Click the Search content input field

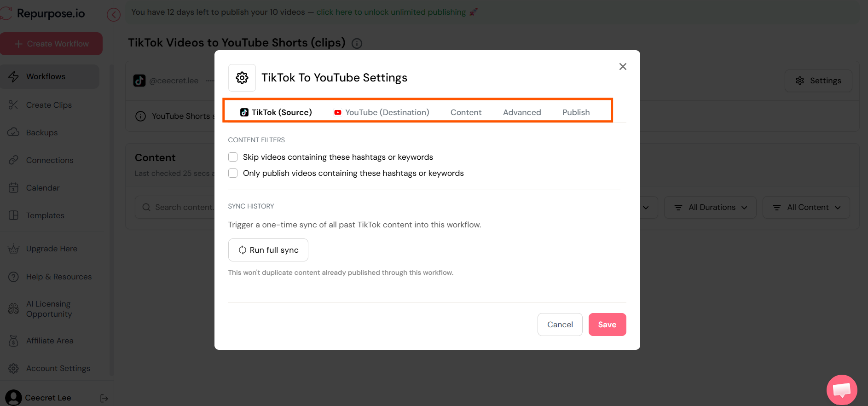coord(175,207)
